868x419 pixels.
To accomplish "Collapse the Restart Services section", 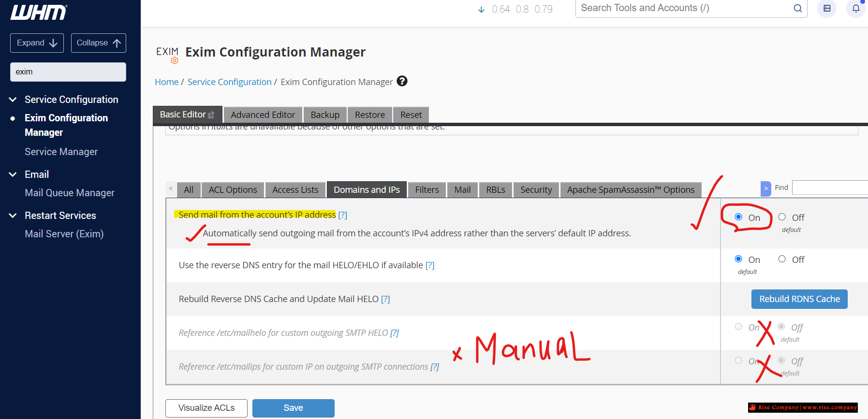I will tap(13, 216).
